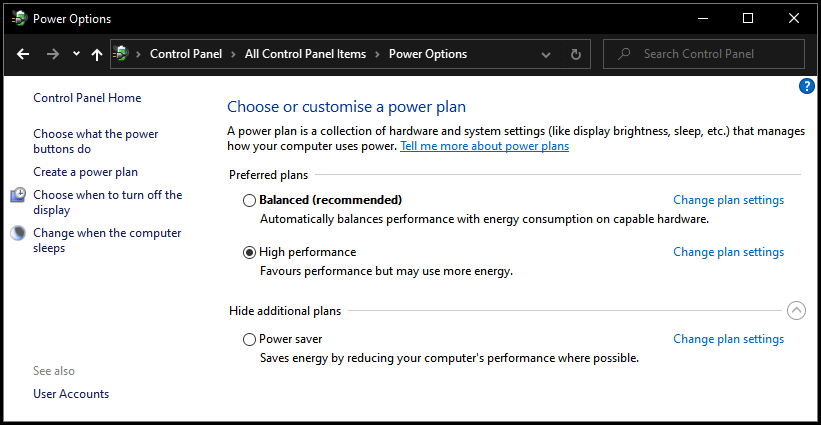Click the Search Control Panel field

tap(704, 54)
